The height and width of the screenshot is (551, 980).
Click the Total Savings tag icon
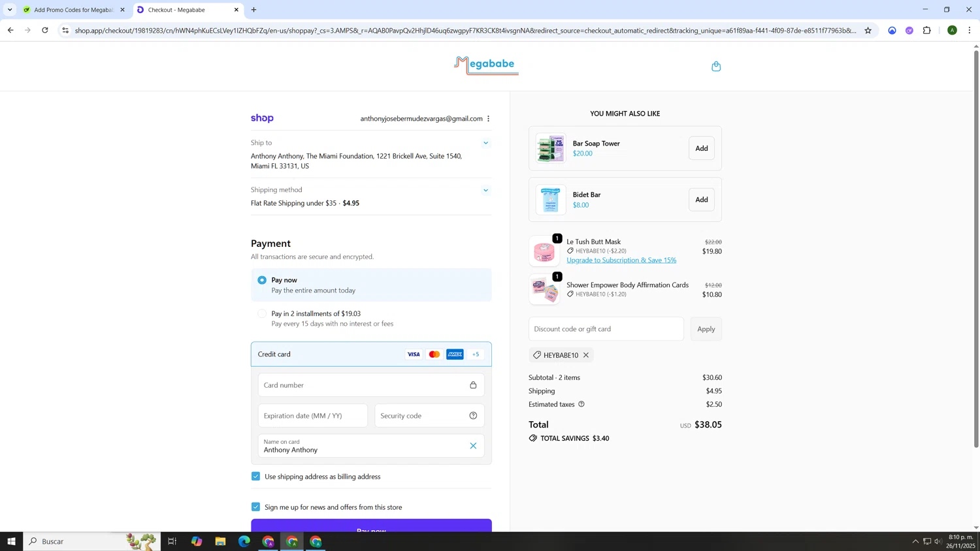point(533,438)
